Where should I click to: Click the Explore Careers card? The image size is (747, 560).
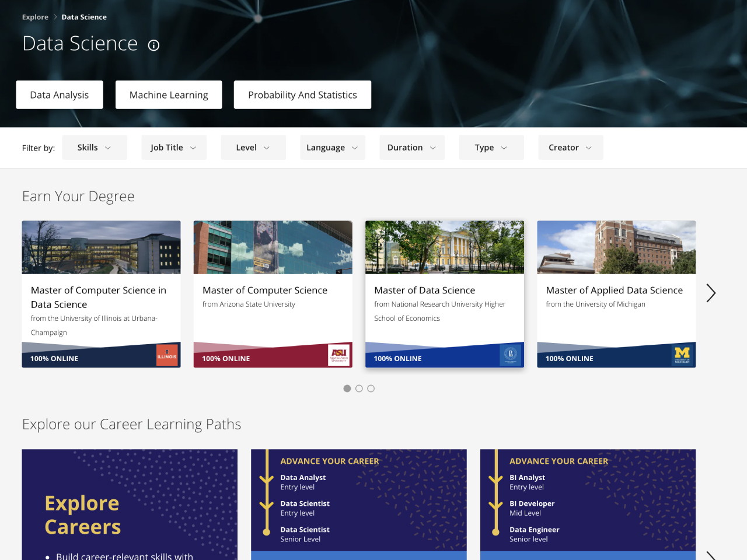[x=130, y=505]
